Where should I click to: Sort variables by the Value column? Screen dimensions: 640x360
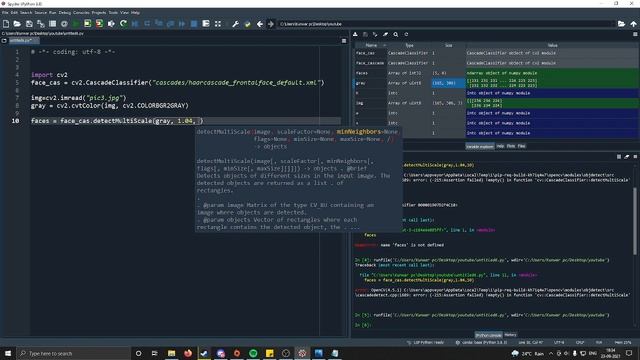click(x=552, y=45)
